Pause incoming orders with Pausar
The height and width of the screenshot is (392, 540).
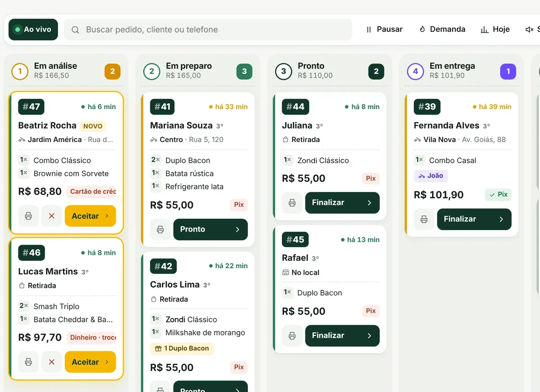tap(384, 29)
